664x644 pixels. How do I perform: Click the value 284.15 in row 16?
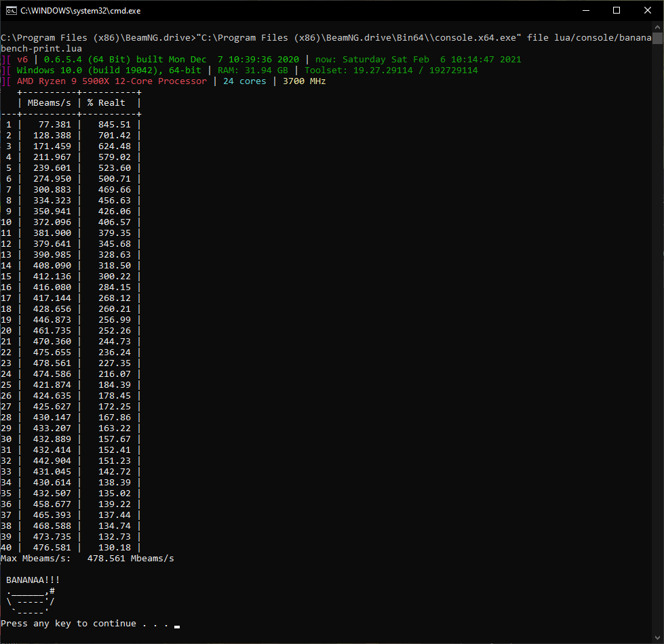click(115, 287)
